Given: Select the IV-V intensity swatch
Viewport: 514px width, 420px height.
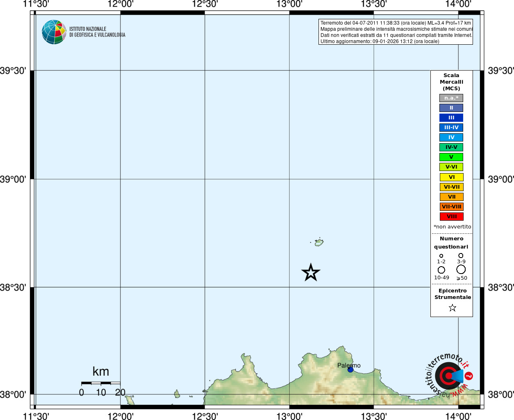Looking at the screenshot, I should [x=451, y=147].
